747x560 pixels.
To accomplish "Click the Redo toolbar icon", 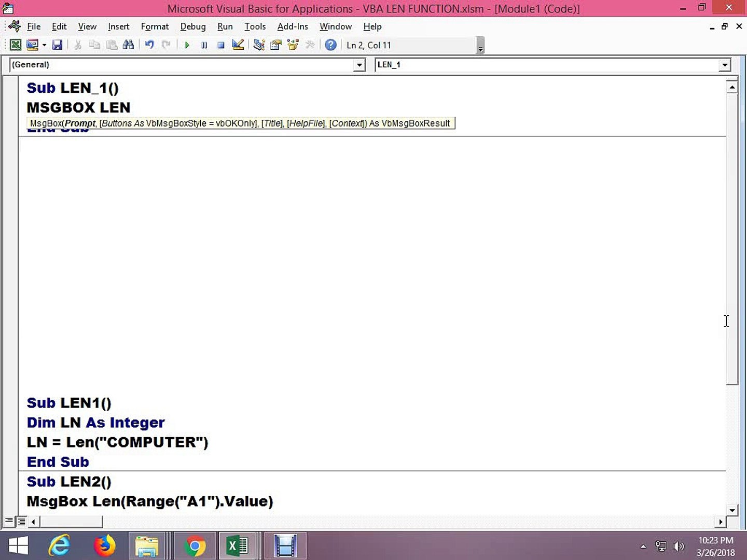I will tap(166, 45).
